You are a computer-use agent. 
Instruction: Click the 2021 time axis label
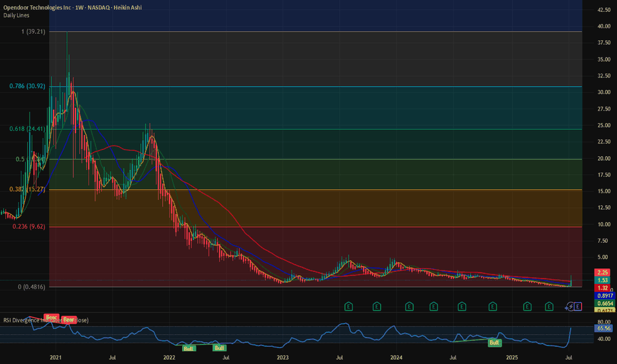point(56,357)
